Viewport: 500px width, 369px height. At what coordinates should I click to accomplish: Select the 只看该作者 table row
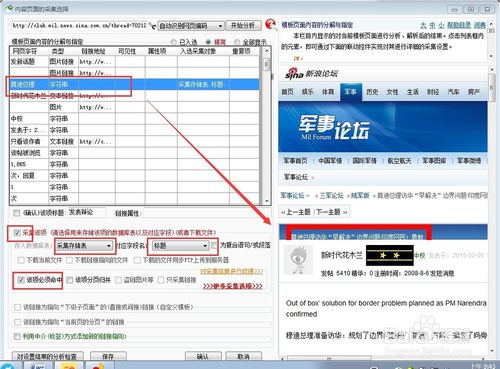pos(134,142)
